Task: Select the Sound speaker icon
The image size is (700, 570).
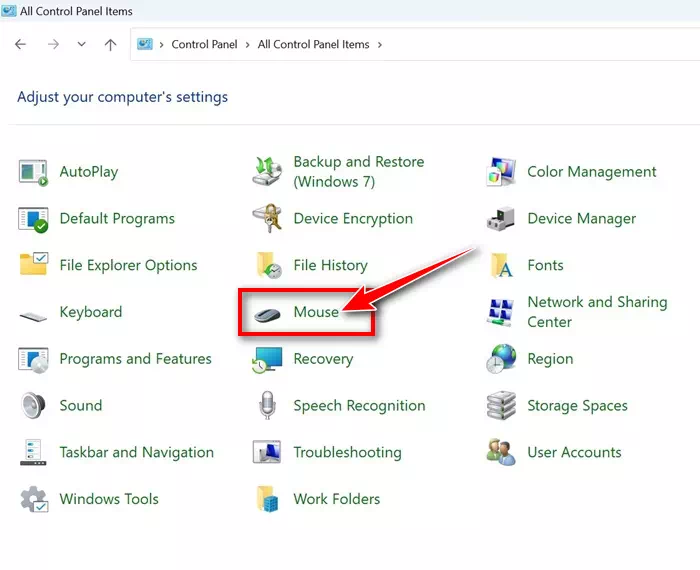Action: (33, 406)
